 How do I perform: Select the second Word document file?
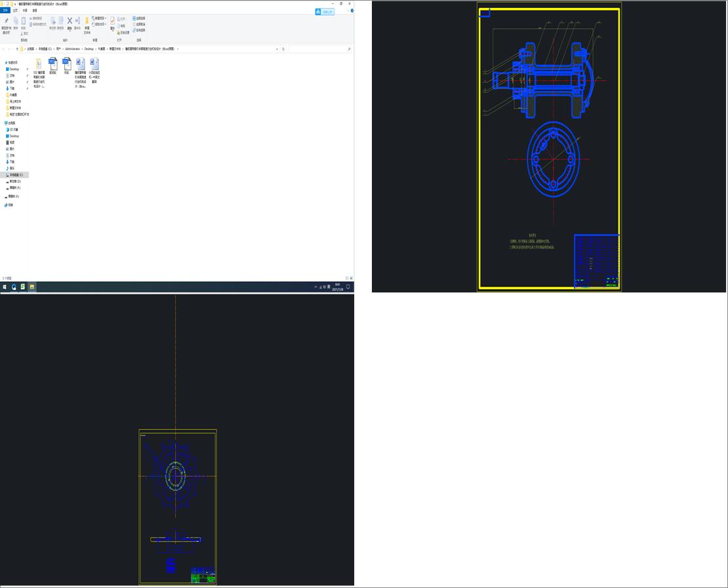94,71
